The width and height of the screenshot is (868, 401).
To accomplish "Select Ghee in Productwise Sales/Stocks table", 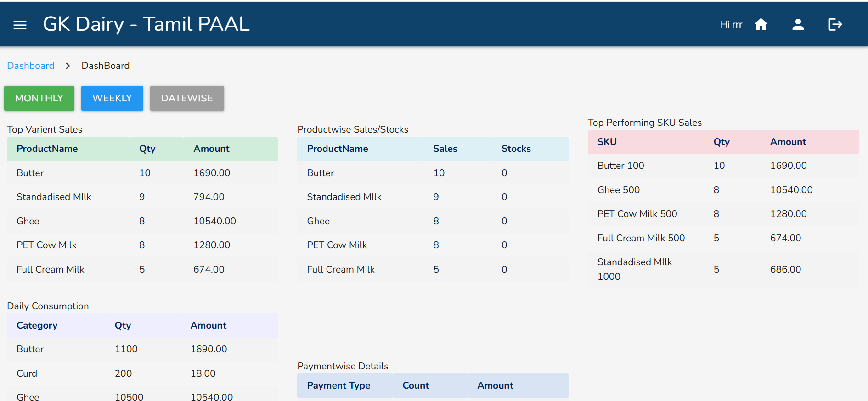I will [x=318, y=221].
